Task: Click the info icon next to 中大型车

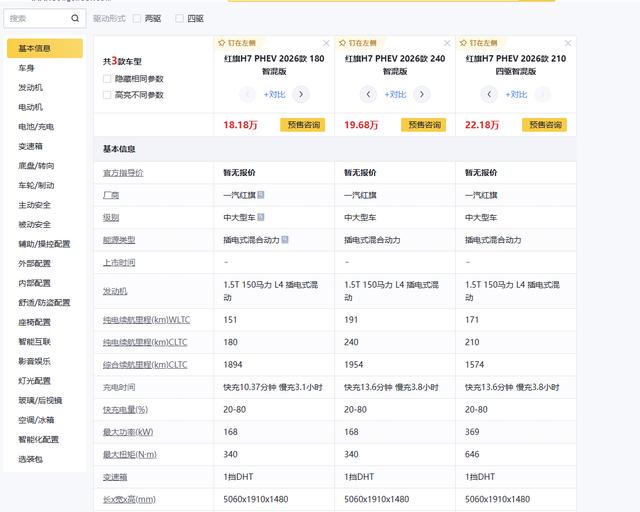Action: point(261,217)
